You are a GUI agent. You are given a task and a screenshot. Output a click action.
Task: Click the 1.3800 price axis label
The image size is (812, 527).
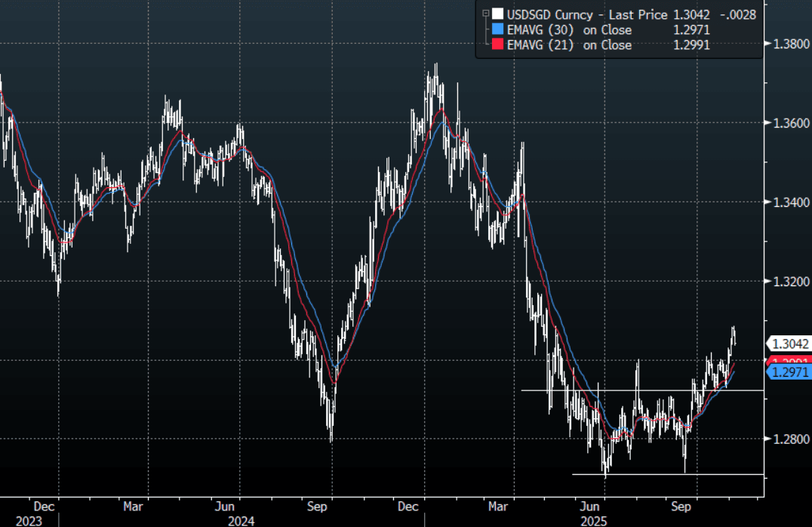point(791,44)
